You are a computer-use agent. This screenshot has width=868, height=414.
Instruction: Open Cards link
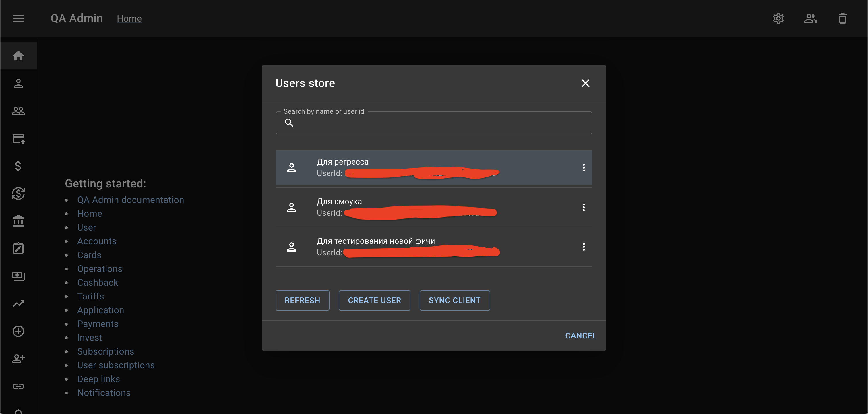(89, 255)
